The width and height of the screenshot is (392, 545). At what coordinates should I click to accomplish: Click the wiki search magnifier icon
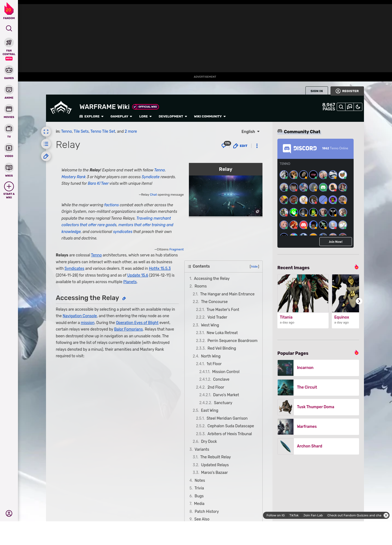(341, 107)
